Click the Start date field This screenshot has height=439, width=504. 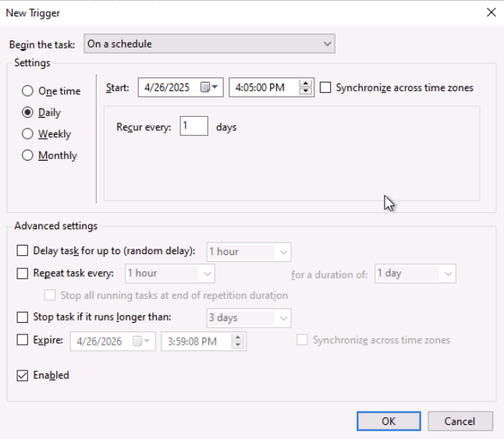[x=168, y=88]
